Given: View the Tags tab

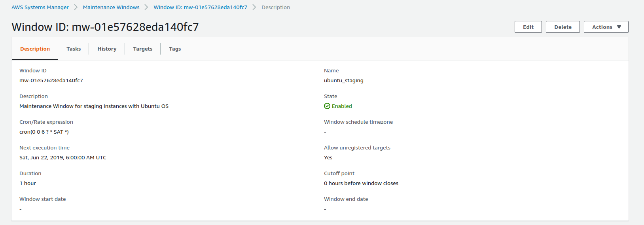Looking at the screenshot, I should click(x=175, y=49).
